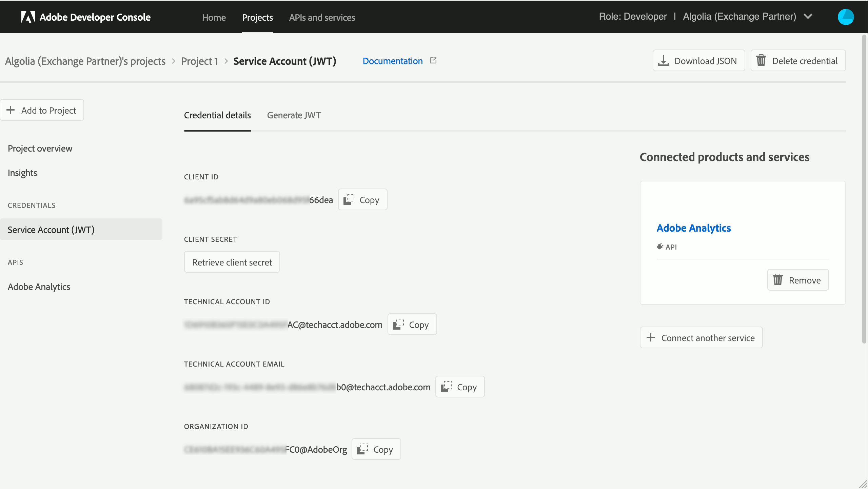Click the CLIENT SECRET field label
The width and height of the screenshot is (868, 489).
coord(211,239)
